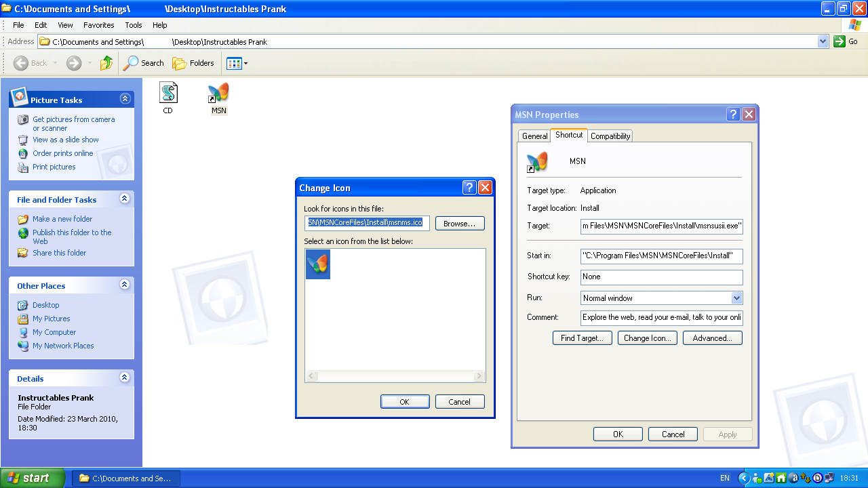Click the Change Icon... button in MSN Properties

(x=648, y=338)
